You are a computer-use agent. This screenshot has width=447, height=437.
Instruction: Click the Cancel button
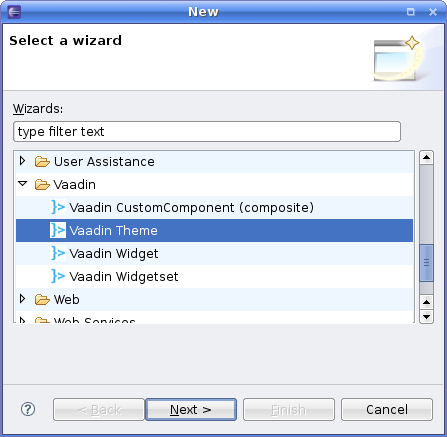(387, 409)
